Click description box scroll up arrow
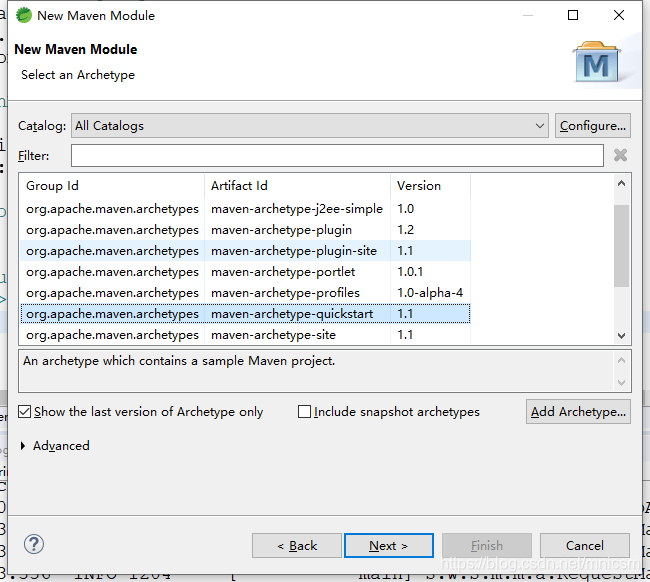Viewport: 650px width, 582px height. click(621, 361)
